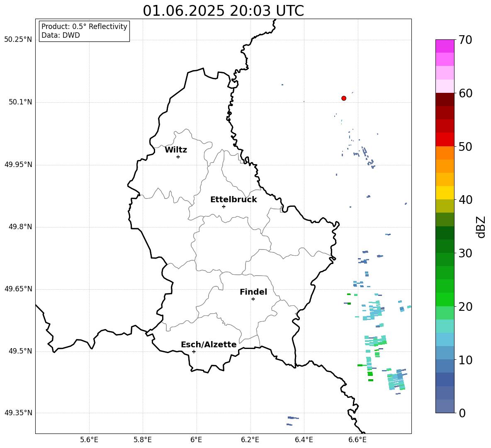This screenshot has width=491, height=448.
Task: Pick the magenta swatch just below 70 dBZ
Action: pyautogui.click(x=445, y=46)
